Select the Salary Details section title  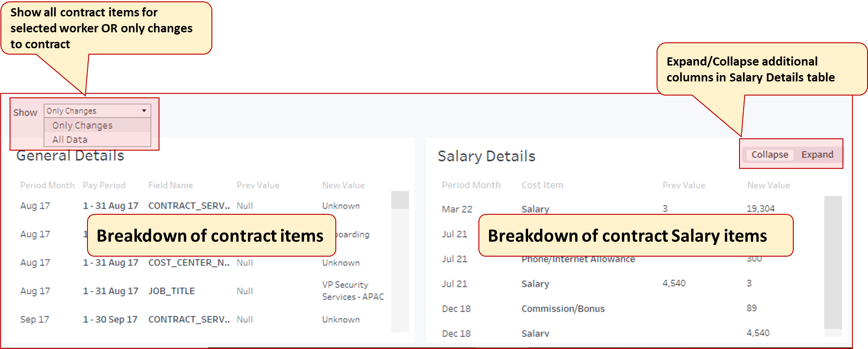[x=486, y=156]
